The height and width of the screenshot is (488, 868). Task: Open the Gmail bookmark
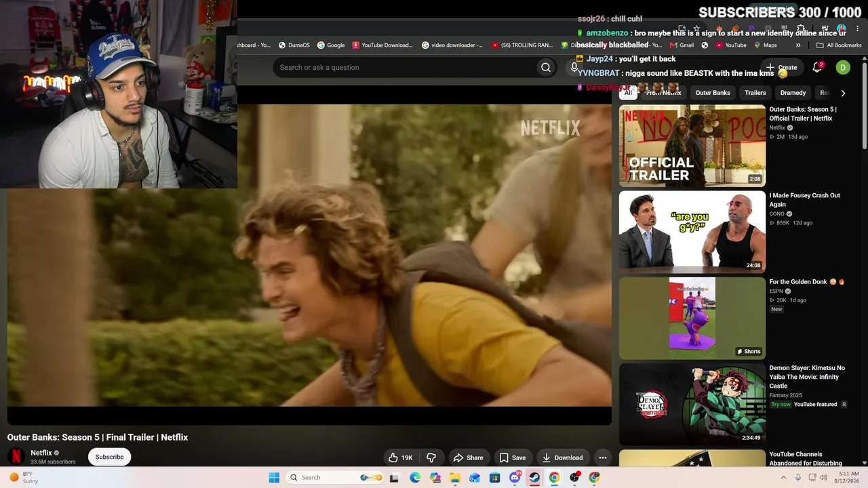click(x=682, y=45)
